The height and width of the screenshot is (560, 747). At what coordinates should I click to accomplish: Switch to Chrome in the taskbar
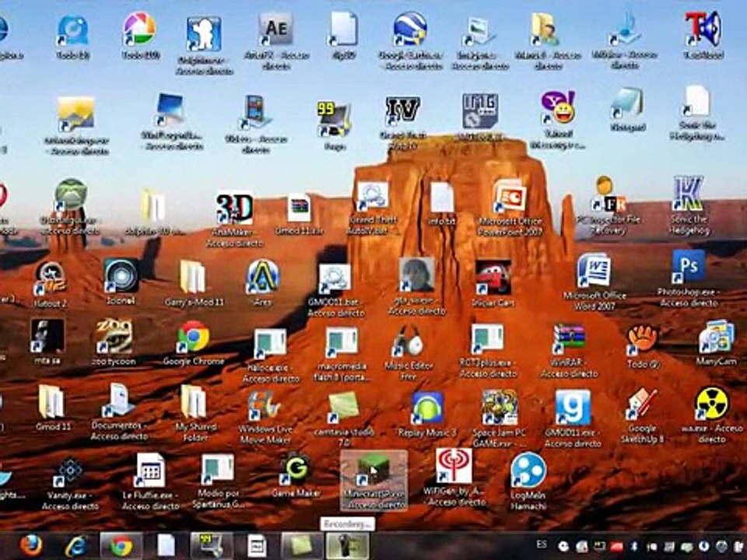coord(121,546)
